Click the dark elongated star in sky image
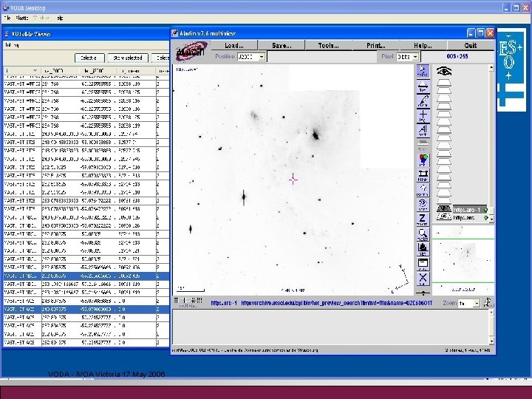532x399 pixels. 244,197
